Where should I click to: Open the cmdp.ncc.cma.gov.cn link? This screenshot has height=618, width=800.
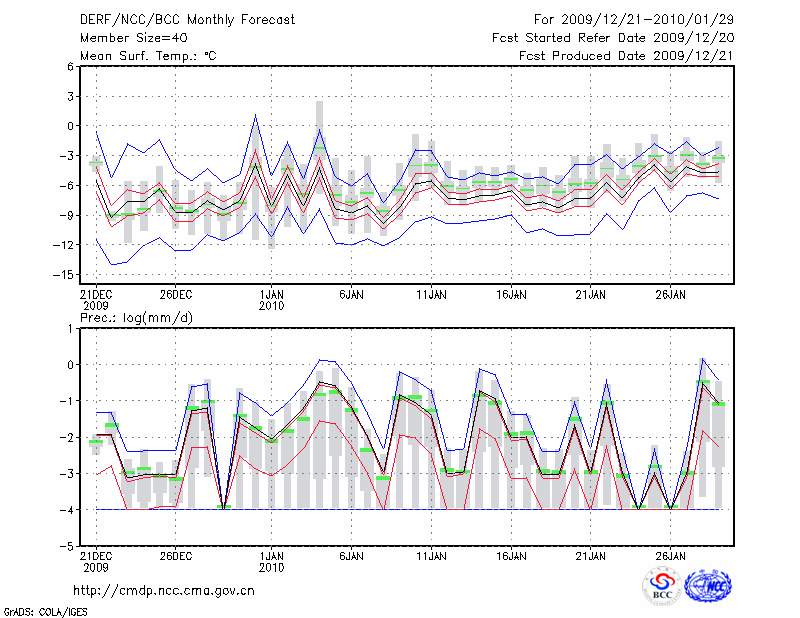pos(165,590)
